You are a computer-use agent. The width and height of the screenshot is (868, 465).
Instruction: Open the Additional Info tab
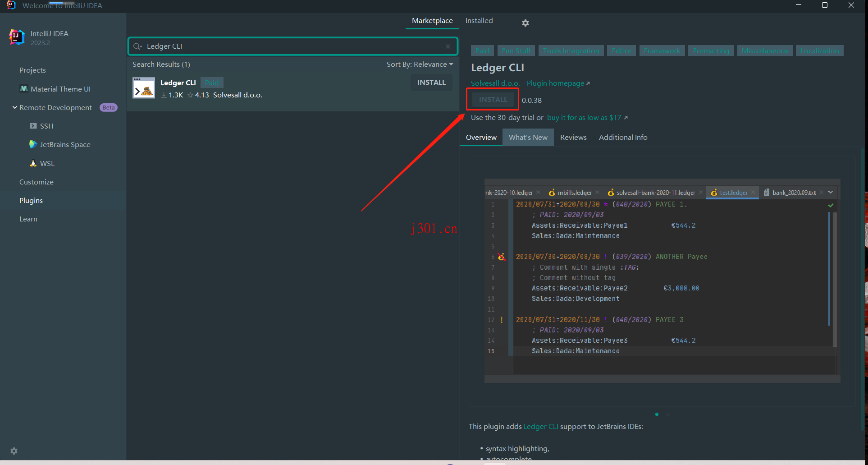coord(623,138)
